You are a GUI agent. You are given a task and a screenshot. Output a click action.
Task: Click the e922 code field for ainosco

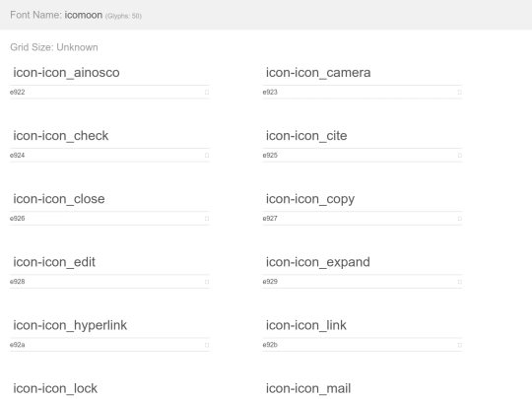point(105,93)
